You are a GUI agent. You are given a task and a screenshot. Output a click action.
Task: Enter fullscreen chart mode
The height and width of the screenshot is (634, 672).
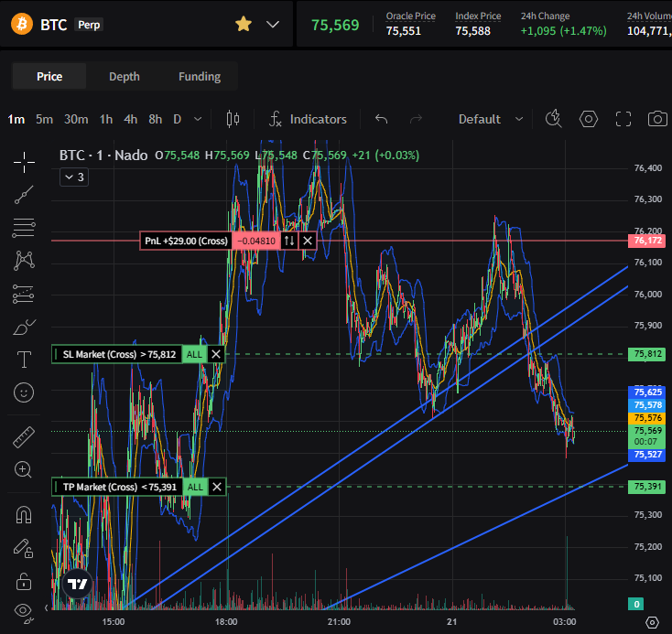[623, 119]
